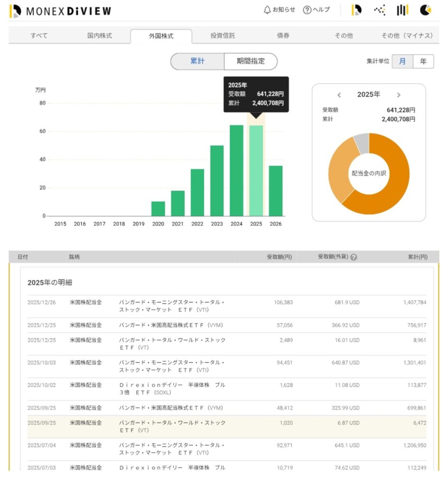This screenshot has height=487, width=448.
Task: Click the 2023 bar in chart
Action: tap(217, 181)
